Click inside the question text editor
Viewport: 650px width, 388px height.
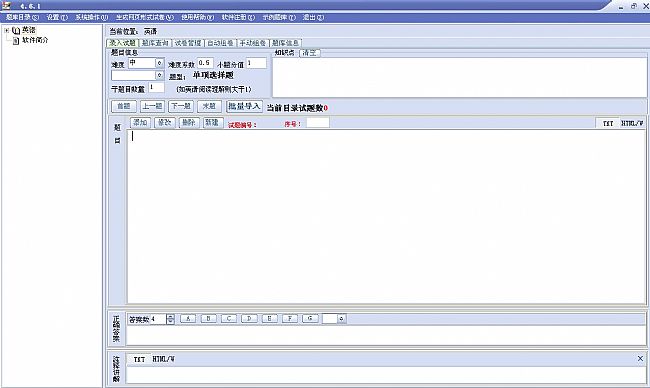pos(386,216)
